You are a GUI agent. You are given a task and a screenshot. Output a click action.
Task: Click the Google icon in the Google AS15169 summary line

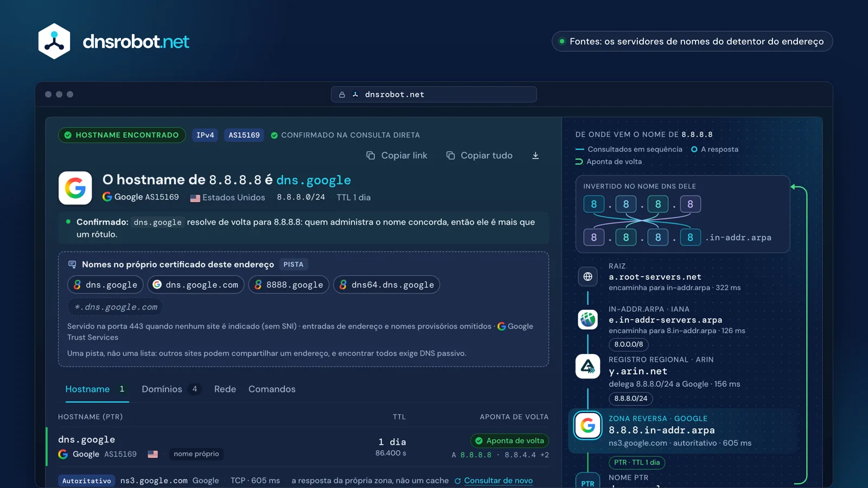[107, 197]
